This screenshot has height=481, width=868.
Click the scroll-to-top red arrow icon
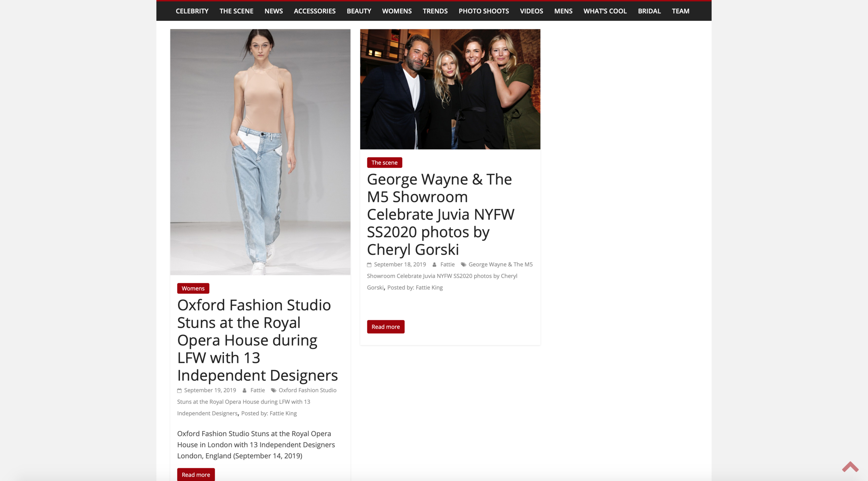(850, 466)
